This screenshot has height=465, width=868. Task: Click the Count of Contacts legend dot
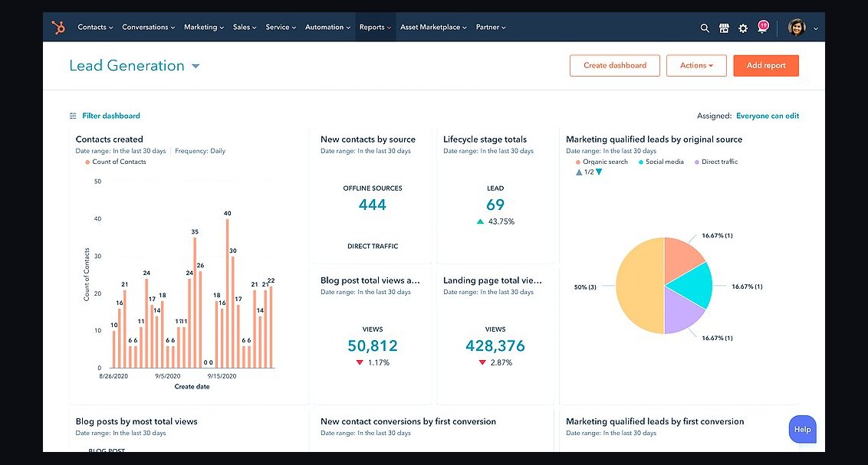[87, 162]
